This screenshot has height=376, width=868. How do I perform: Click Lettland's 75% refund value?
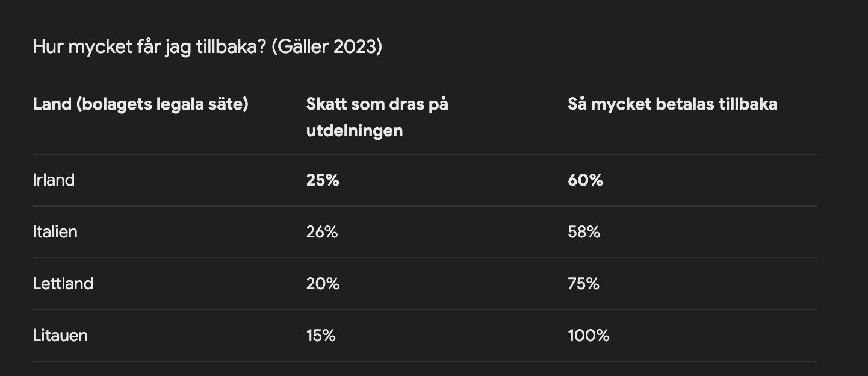click(x=583, y=284)
